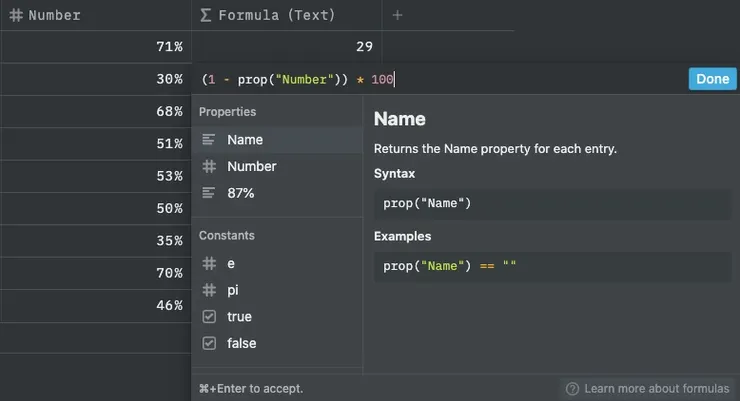Click the hash icon in Number column header
Screen dimensions: 740x401
[16, 15]
